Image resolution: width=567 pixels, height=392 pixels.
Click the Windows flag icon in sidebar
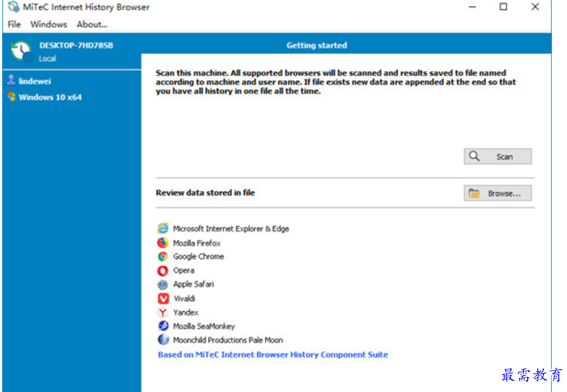11,96
